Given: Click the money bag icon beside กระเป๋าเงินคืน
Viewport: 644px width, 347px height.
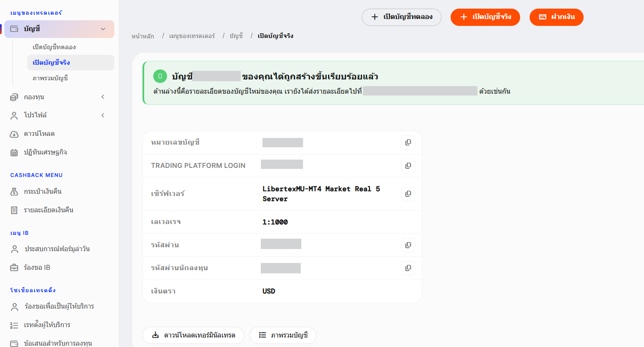Looking at the screenshot, I should pyautogui.click(x=14, y=192).
